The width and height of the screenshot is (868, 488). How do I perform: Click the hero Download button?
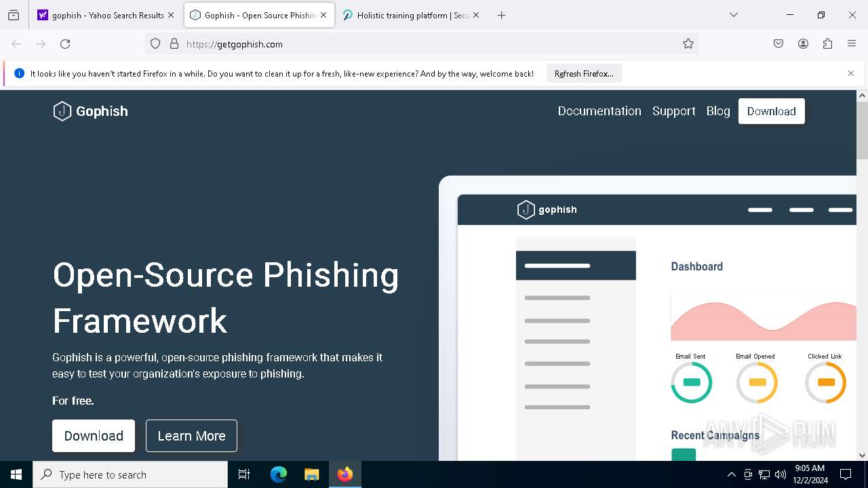coord(94,436)
